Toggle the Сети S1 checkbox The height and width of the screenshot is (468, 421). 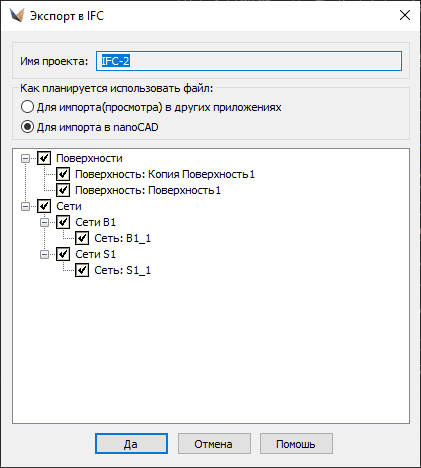[63, 254]
